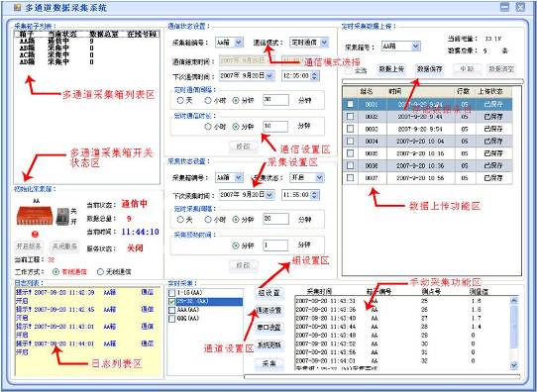Select AD箱 row in collection box list
The height and width of the screenshot is (392, 537).
tap(86, 62)
